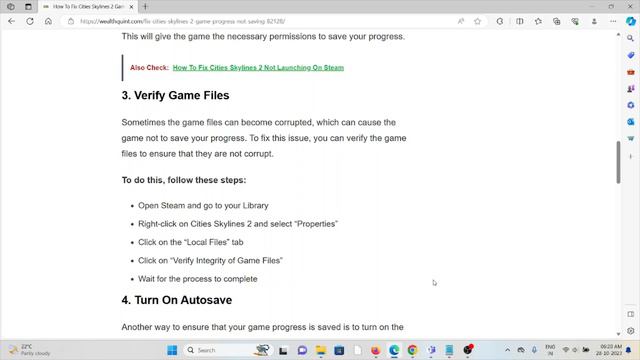Click the 'Local Files' tab bullet text
640x360 pixels.
click(x=191, y=242)
